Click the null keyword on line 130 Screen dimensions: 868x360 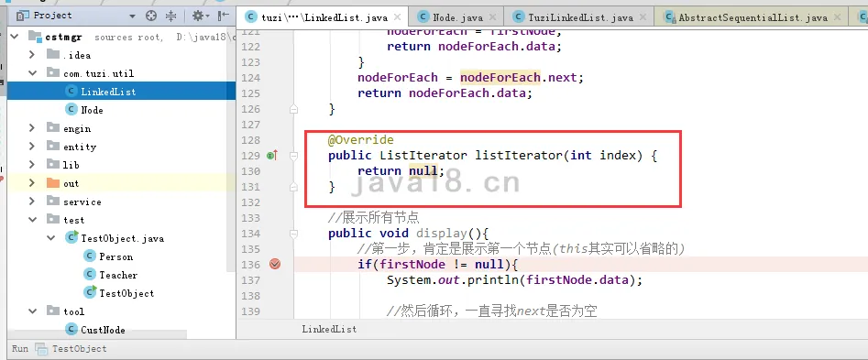[423, 171]
